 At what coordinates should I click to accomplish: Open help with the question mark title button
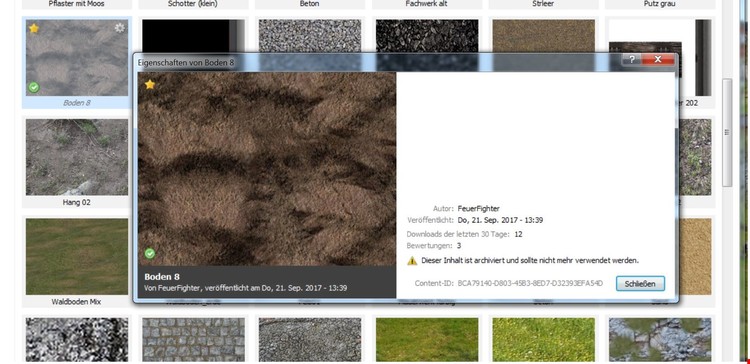click(631, 59)
